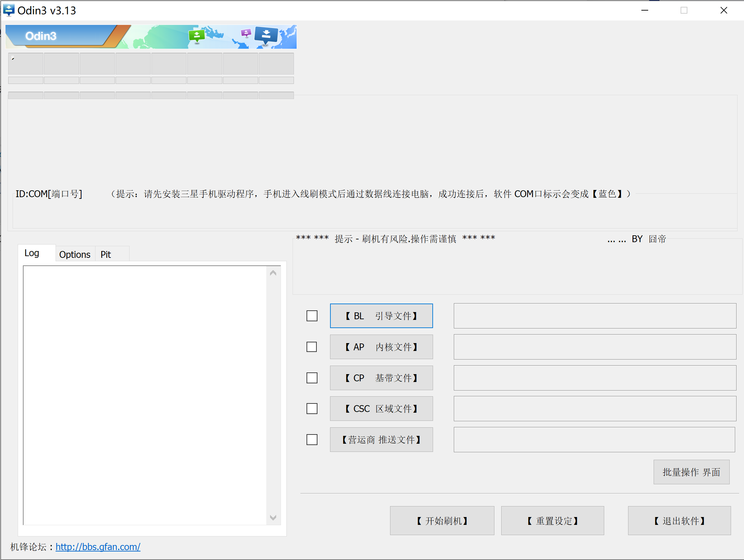Tick the CP 基带文件 checkbox
744x560 pixels.
click(312, 378)
